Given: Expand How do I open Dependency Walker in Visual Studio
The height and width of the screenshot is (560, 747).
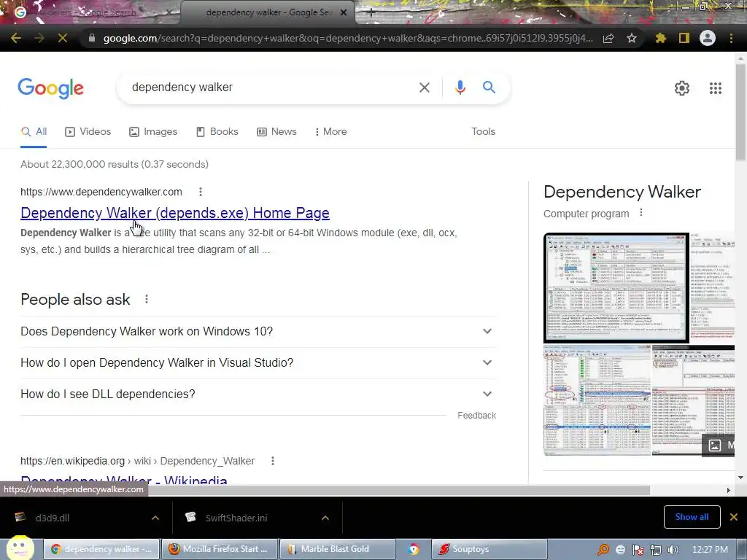Looking at the screenshot, I should pos(258,363).
